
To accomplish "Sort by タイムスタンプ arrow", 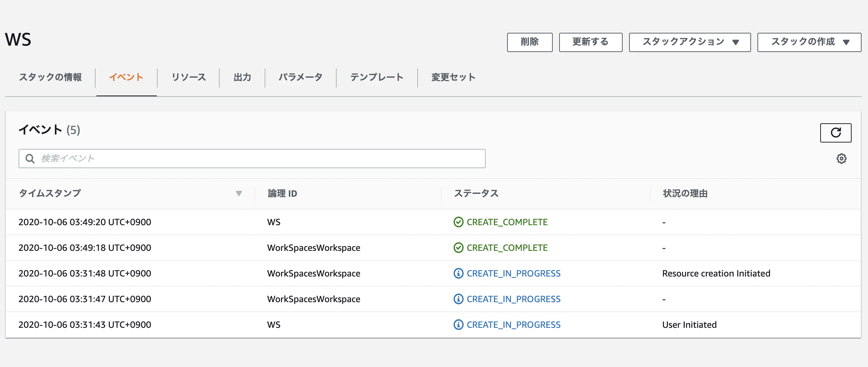I will (239, 193).
